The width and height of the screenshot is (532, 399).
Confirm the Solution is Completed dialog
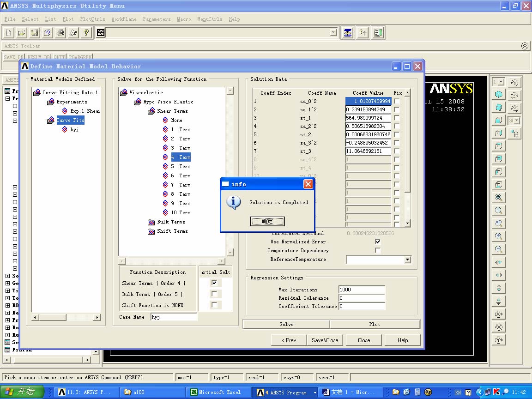coord(267,221)
